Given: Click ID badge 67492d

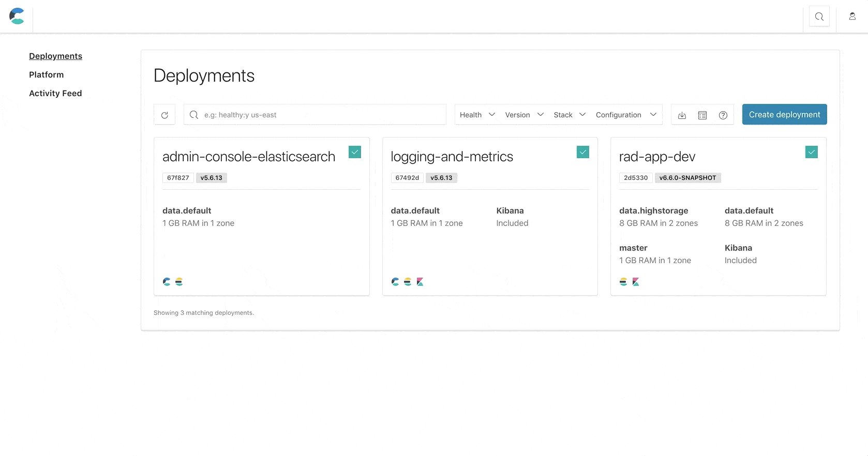Looking at the screenshot, I should 407,178.
